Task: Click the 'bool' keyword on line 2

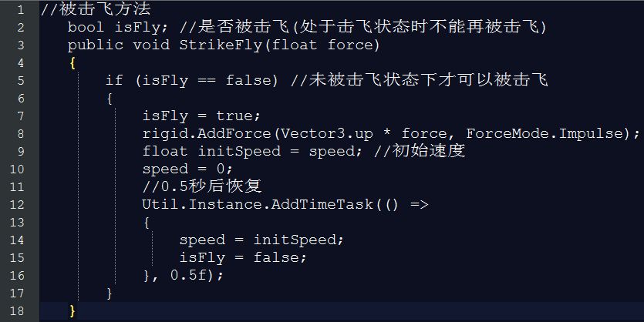Action: coord(86,28)
